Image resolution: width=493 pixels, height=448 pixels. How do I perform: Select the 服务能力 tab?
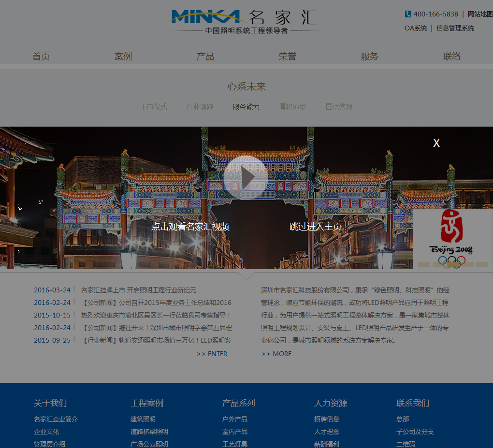pos(246,107)
